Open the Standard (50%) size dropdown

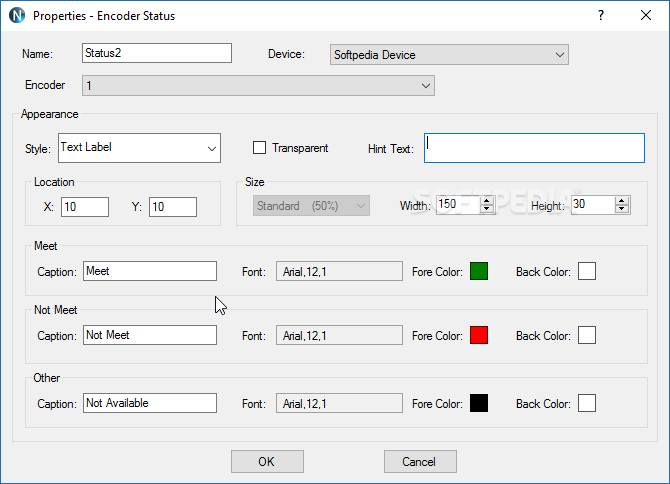pos(311,206)
